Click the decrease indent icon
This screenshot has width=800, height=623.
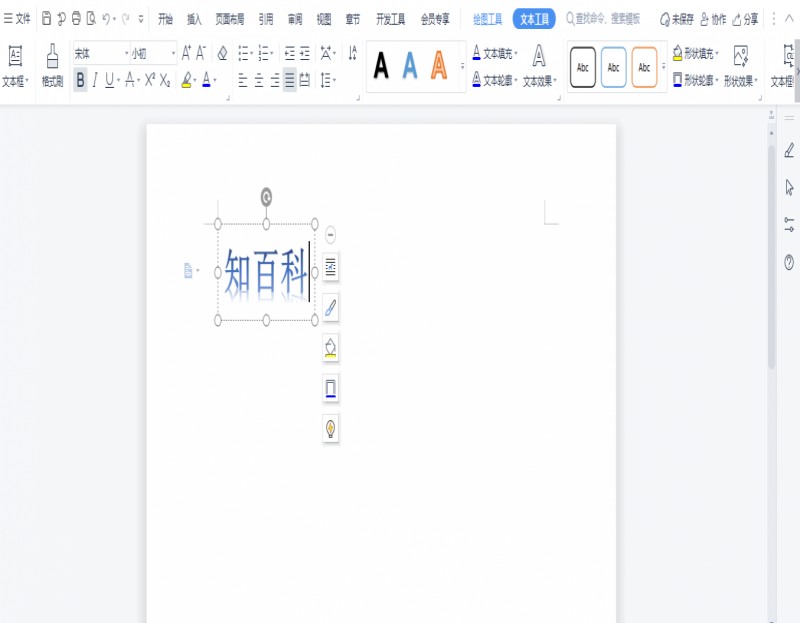click(x=289, y=53)
